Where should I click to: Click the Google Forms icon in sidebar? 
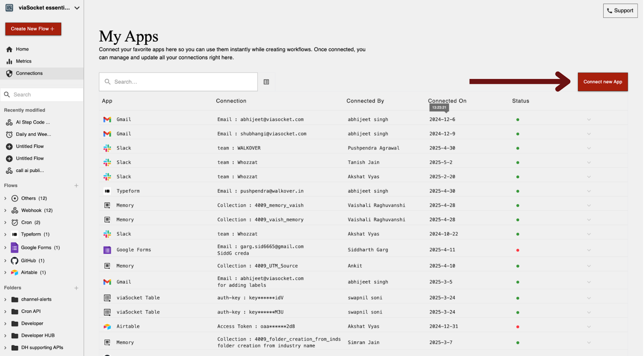point(14,248)
